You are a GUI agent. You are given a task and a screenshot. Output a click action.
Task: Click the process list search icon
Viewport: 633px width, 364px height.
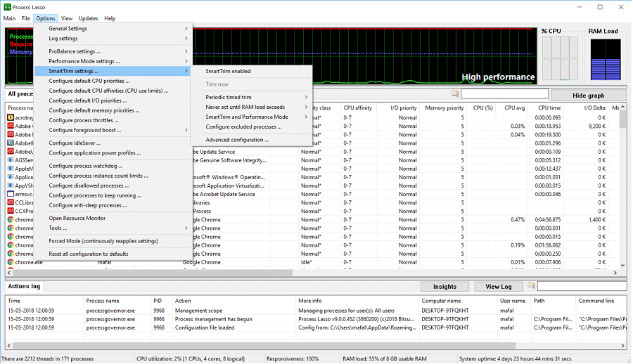pyautogui.click(x=455, y=94)
